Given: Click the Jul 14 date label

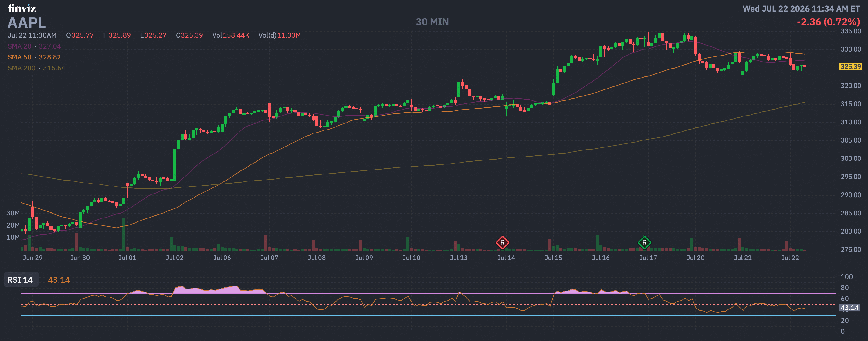Looking at the screenshot, I should pyautogui.click(x=506, y=258).
